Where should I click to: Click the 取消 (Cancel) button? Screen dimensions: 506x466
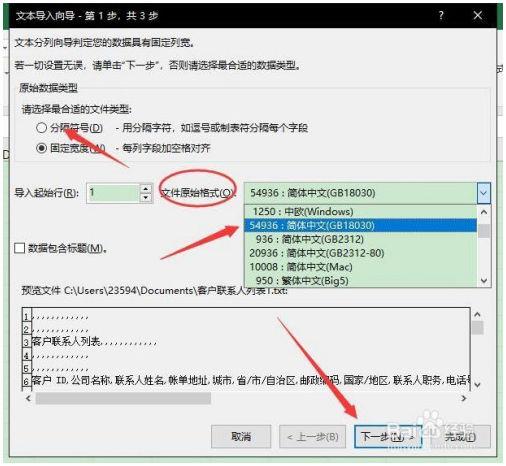tap(241, 436)
